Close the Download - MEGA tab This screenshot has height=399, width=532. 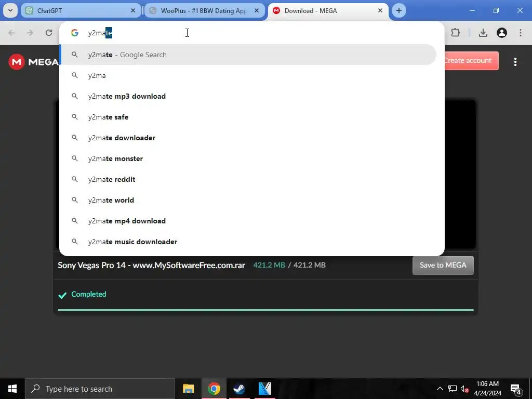380,10
